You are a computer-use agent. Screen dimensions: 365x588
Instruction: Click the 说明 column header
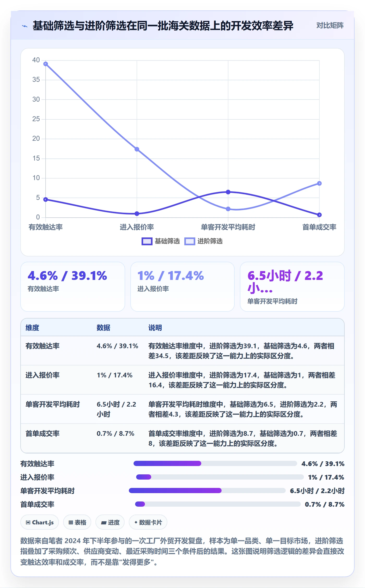155,328
